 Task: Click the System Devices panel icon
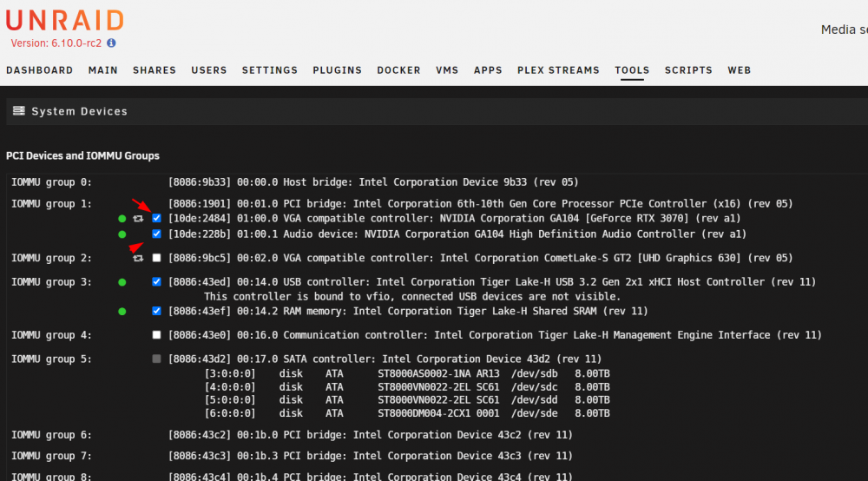(x=19, y=111)
